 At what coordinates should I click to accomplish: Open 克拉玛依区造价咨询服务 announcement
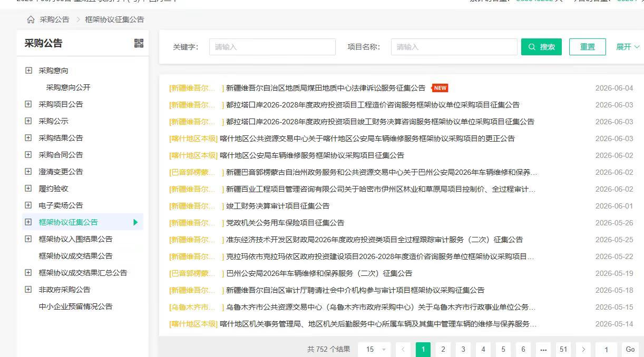pyautogui.click(x=380, y=256)
